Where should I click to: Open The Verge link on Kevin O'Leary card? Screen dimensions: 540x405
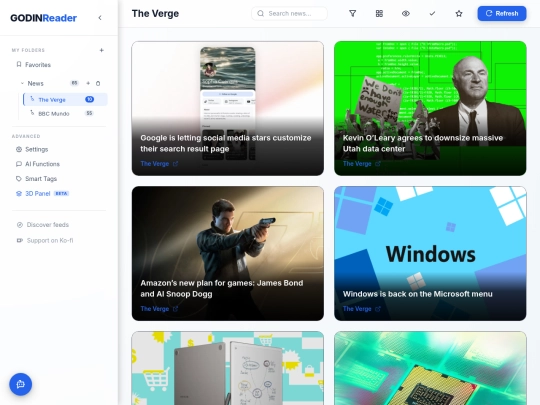(362, 164)
